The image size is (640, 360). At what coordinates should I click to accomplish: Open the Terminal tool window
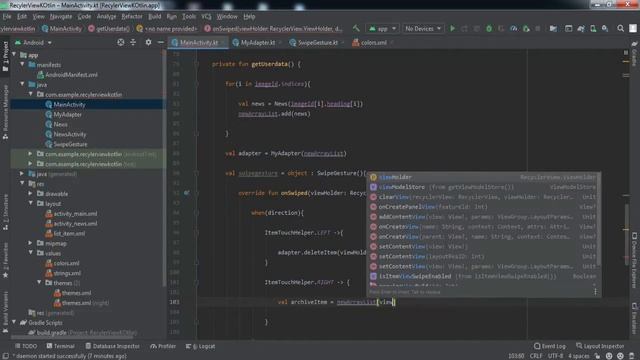60,346
